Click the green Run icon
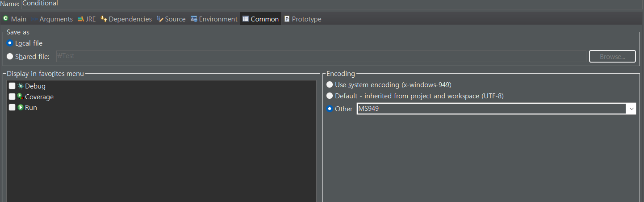Viewport: 644px width, 202px height. pos(21,107)
